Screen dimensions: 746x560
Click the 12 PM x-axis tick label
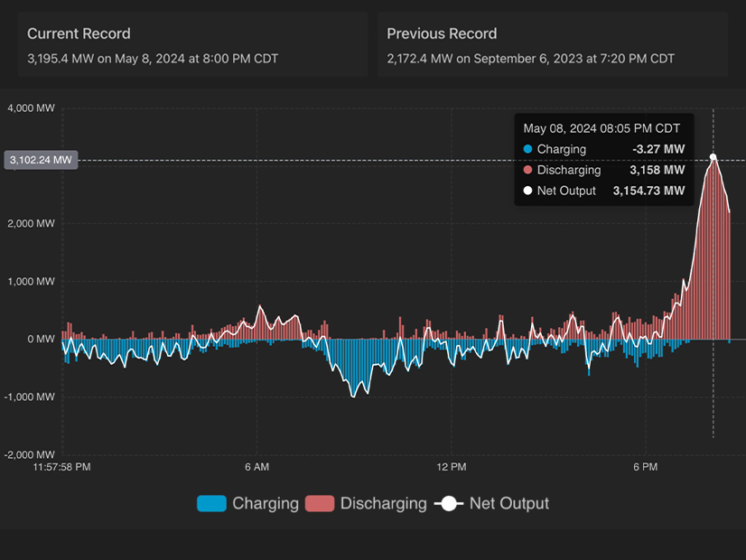(x=451, y=467)
